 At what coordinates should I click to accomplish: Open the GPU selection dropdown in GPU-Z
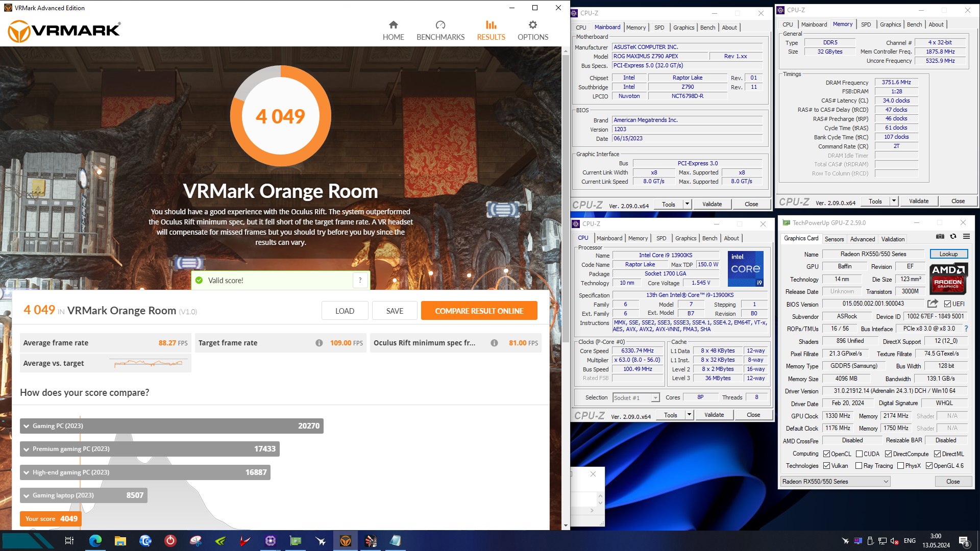(836, 482)
